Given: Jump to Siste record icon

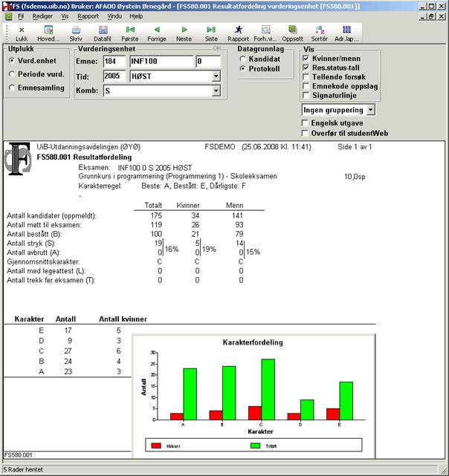Looking at the screenshot, I should (211, 30).
